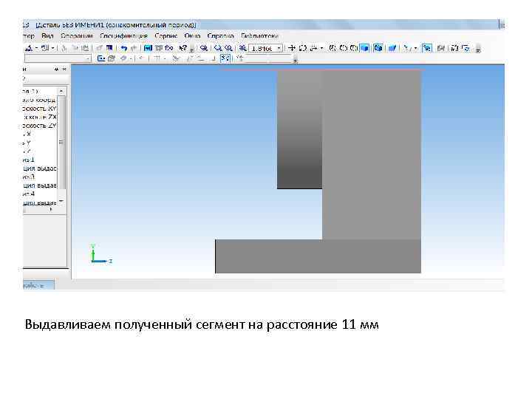Click the last icon on the view toolbar

466,48
